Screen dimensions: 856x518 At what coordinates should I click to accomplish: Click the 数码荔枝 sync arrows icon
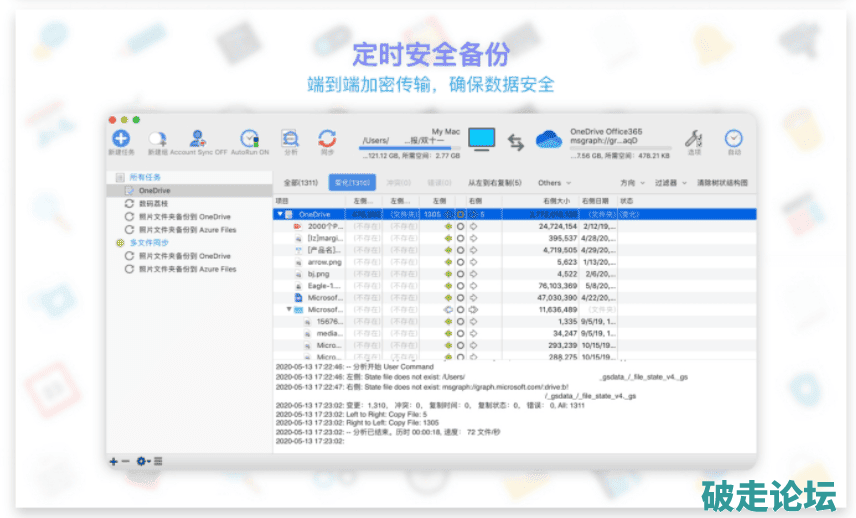coord(129,204)
